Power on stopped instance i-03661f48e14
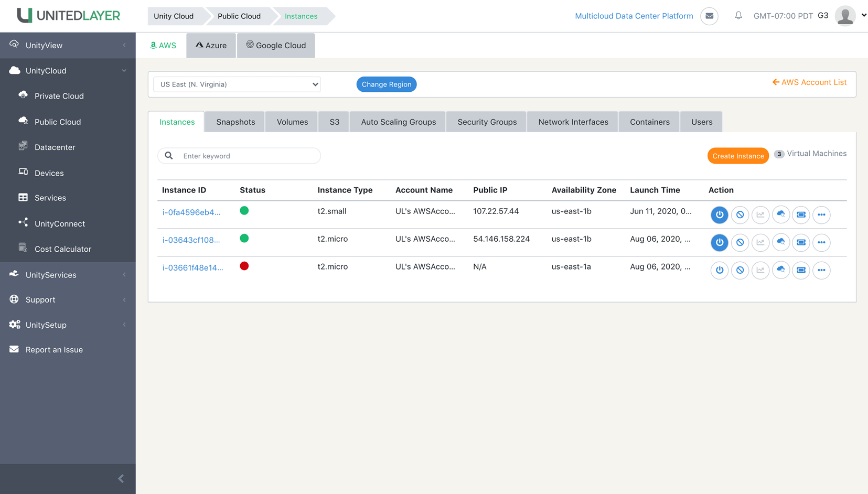The width and height of the screenshot is (868, 494). coord(719,270)
